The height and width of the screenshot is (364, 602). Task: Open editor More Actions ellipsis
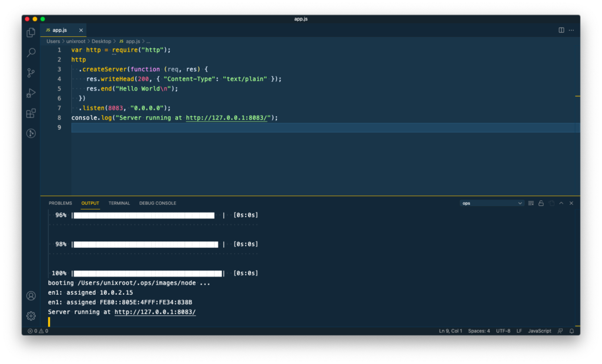point(571,30)
